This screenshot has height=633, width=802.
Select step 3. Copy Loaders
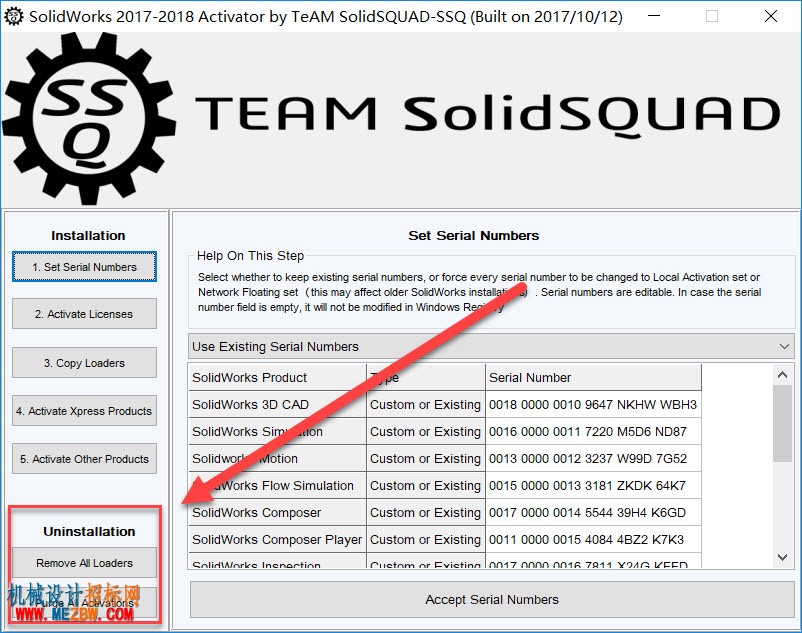[84, 363]
